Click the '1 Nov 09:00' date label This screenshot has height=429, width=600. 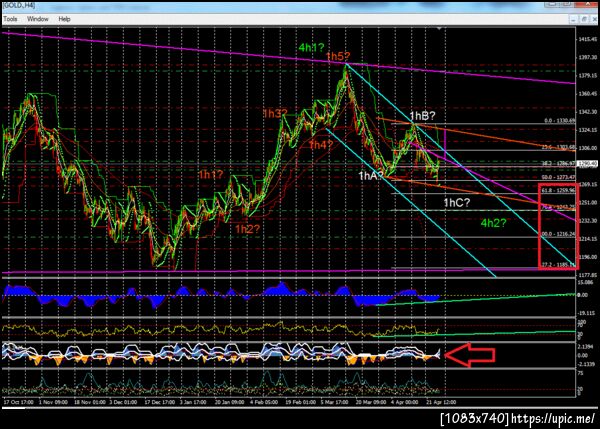[x=53, y=402]
